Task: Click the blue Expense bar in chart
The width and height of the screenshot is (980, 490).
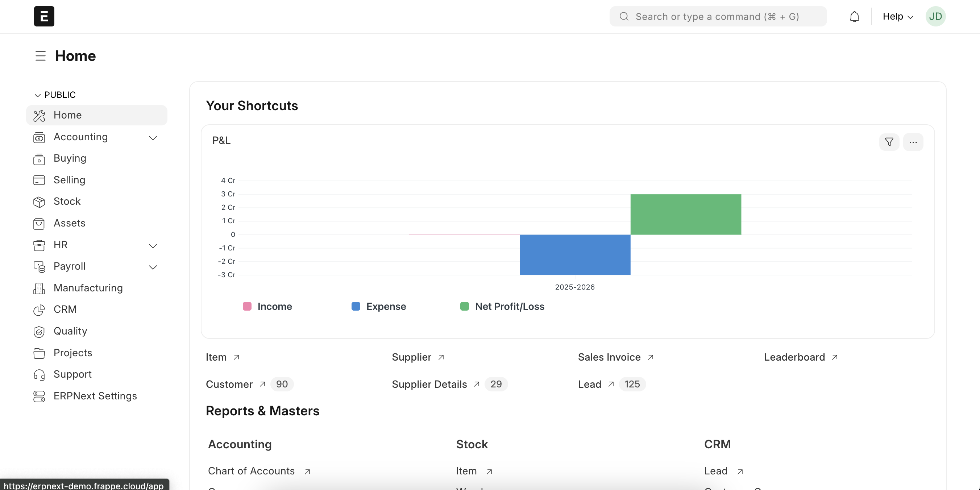Action: (575, 254)
